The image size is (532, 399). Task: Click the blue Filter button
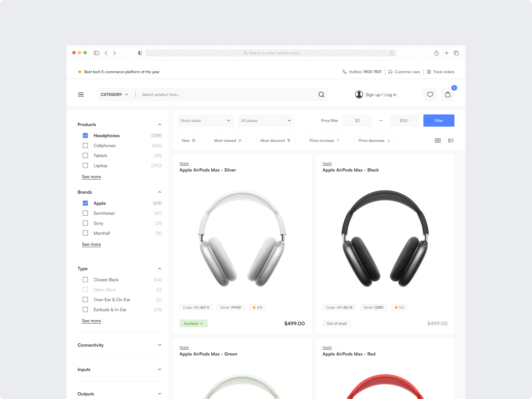[439, 121]
